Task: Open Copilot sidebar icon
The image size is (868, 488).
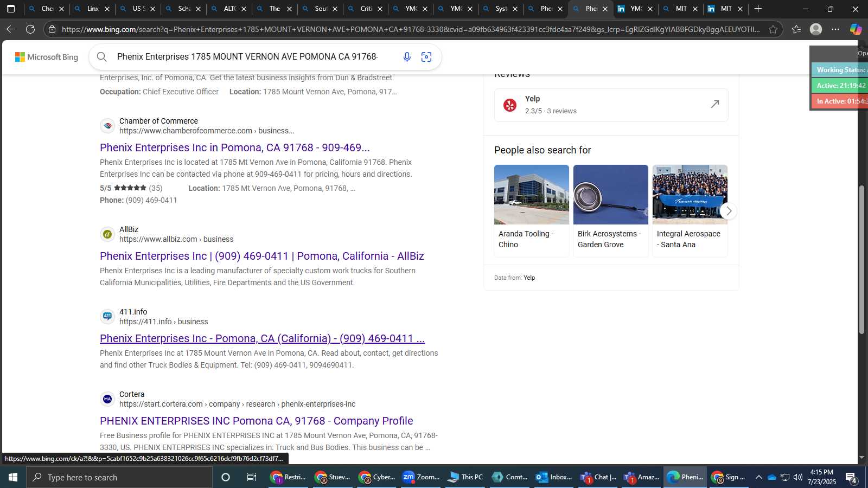Action: point(856,29)
